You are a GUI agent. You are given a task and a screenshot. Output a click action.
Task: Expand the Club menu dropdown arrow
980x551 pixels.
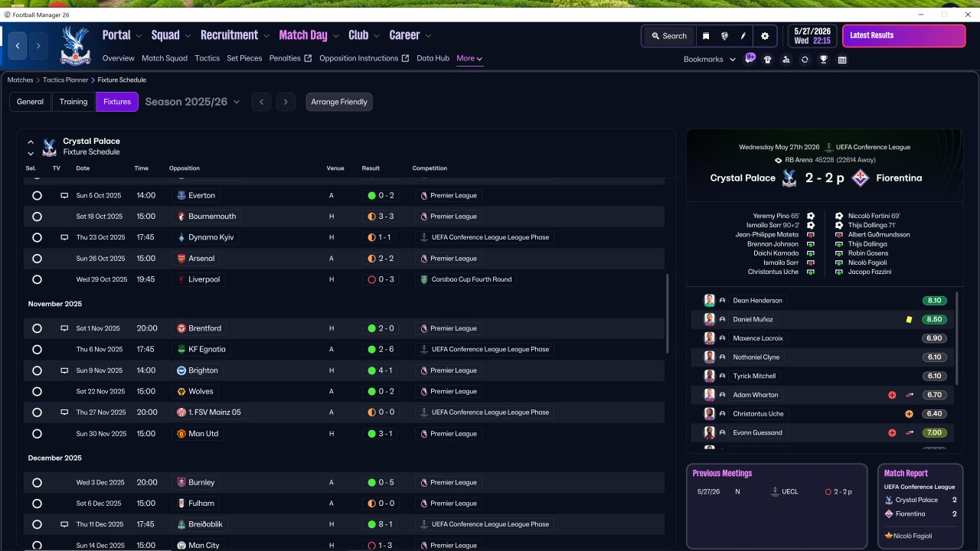coord(376,36)
